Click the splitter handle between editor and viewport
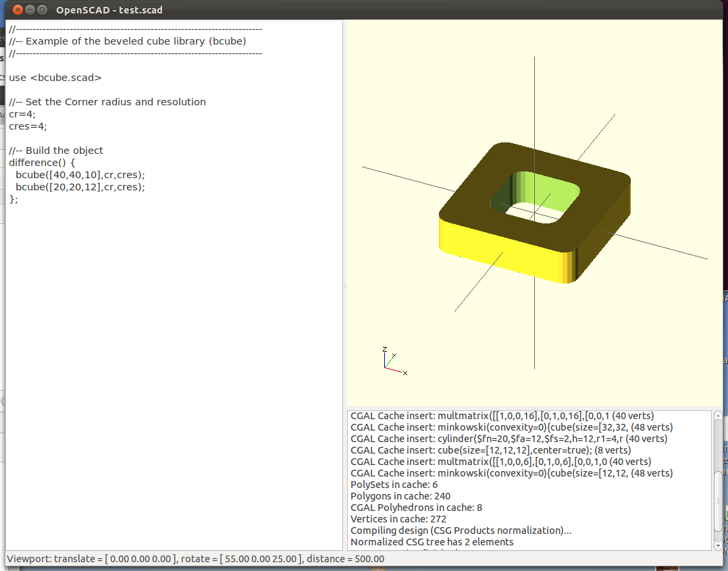 (x=344, y=285)
